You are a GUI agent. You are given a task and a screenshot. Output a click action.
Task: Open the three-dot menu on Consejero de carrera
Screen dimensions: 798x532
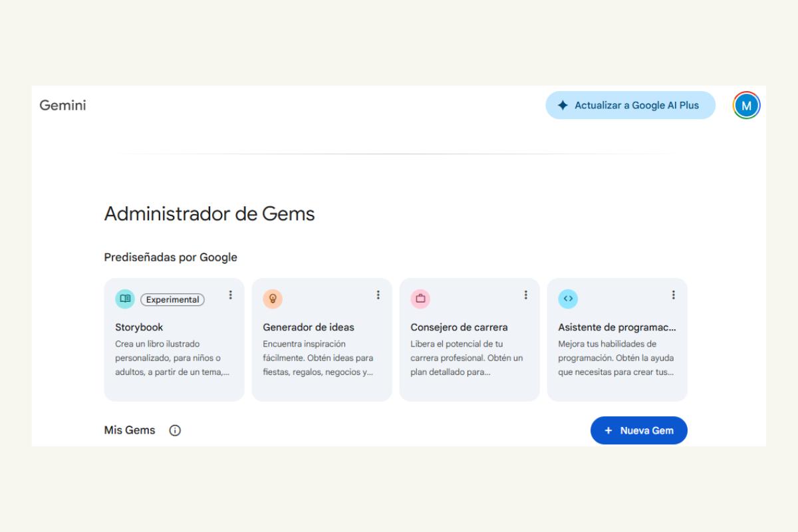526,295
